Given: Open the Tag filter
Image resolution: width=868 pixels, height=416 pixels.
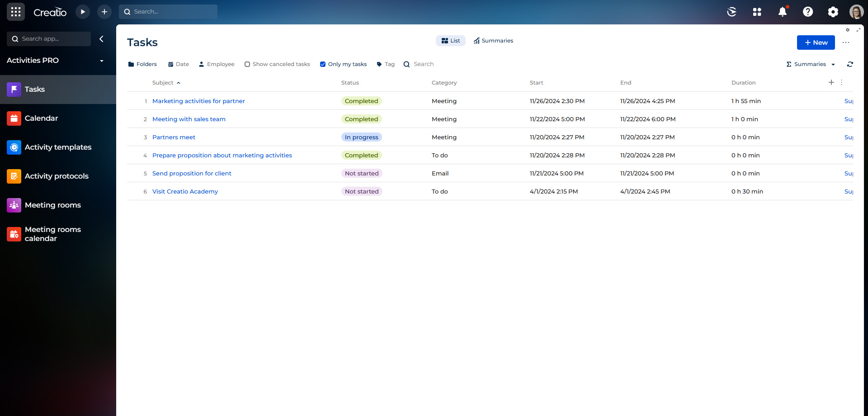Looking at the screenshot, I should tap(386, 64).
